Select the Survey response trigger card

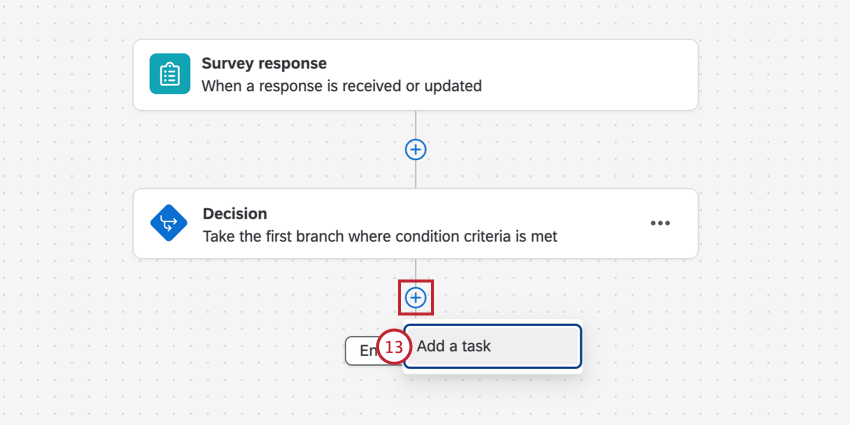pyautogui.click(x=415, y=75)
